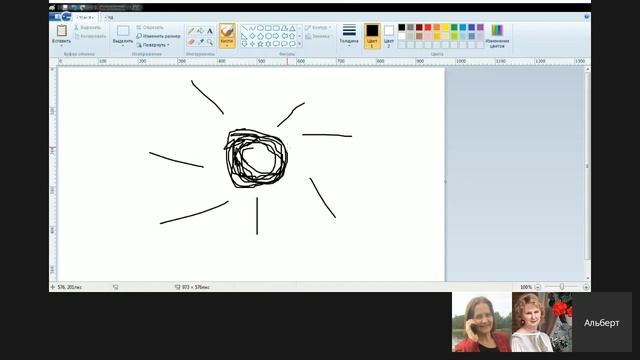
Task: Choose the Oval callout shape
Action: [x=284, y=44]
